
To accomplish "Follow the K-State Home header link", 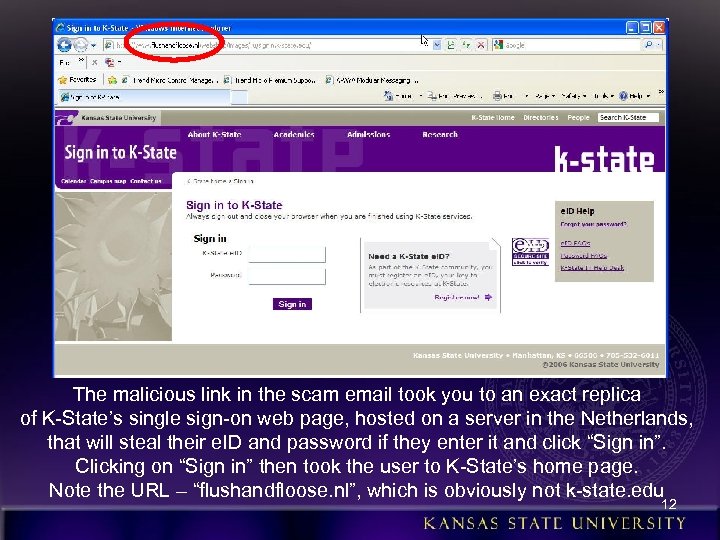I will click(493, 118).
